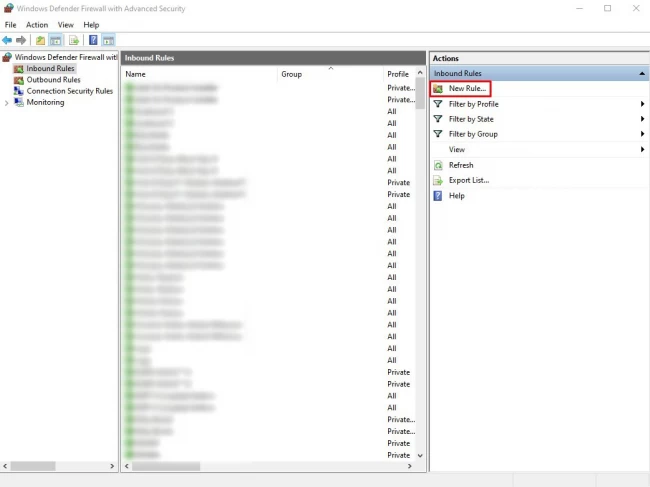Click the Export List icon in Actions pane
650x487 pixels.
438,180
